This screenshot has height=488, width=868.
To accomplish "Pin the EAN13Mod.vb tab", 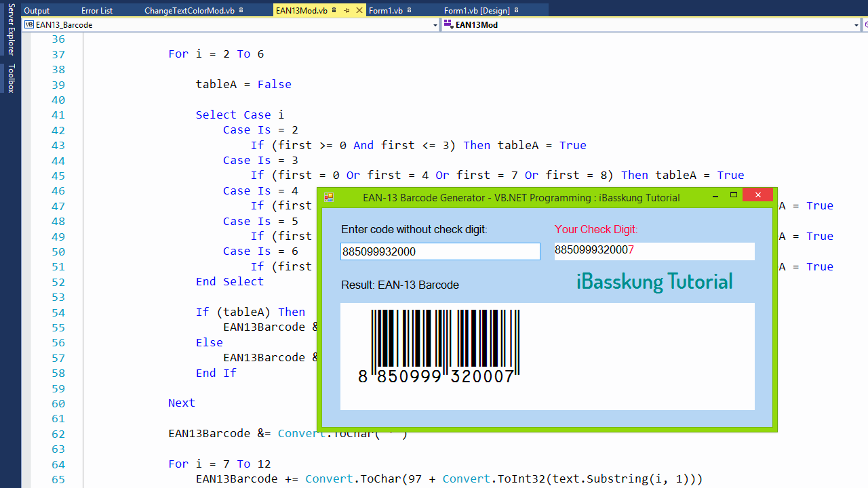I will click(347, 11).
